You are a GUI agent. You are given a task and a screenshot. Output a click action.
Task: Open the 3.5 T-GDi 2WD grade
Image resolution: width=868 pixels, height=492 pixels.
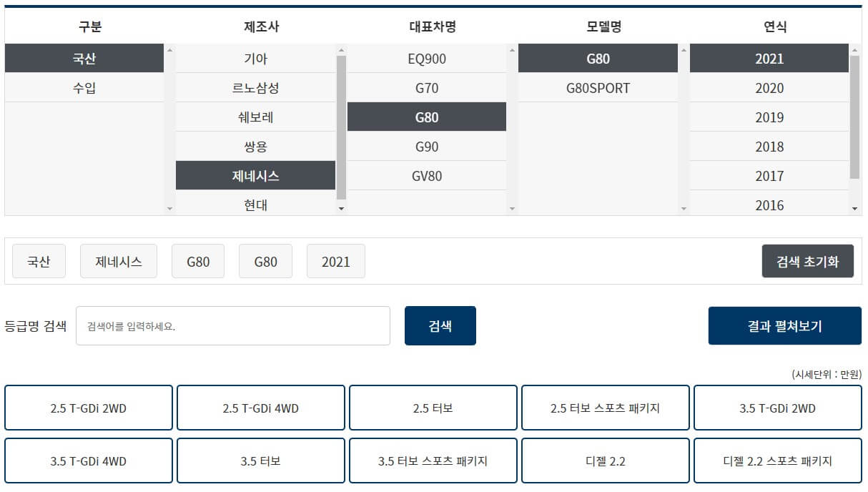pos(778,408)
